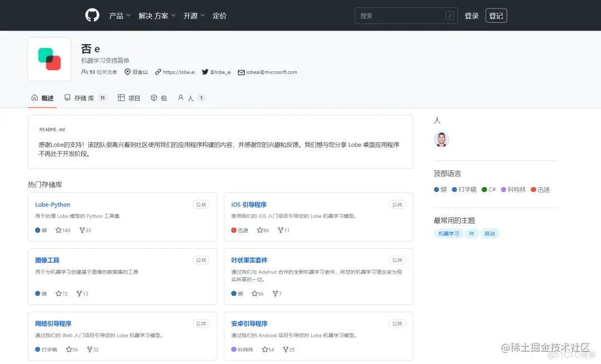Open the Lobe-Python repository
Viewport: 601px width, 364px height.
click(52, 205)
